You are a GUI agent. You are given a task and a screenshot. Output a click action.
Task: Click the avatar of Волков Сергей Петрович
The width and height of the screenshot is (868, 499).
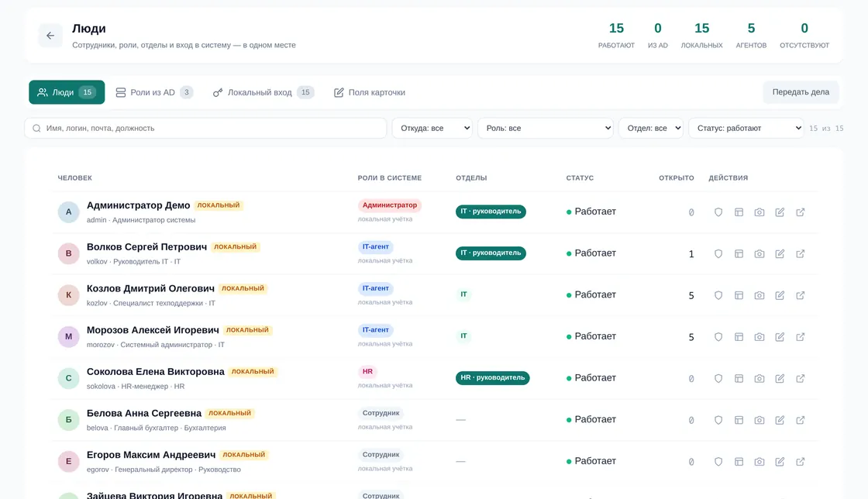click(x=69, y=253)
